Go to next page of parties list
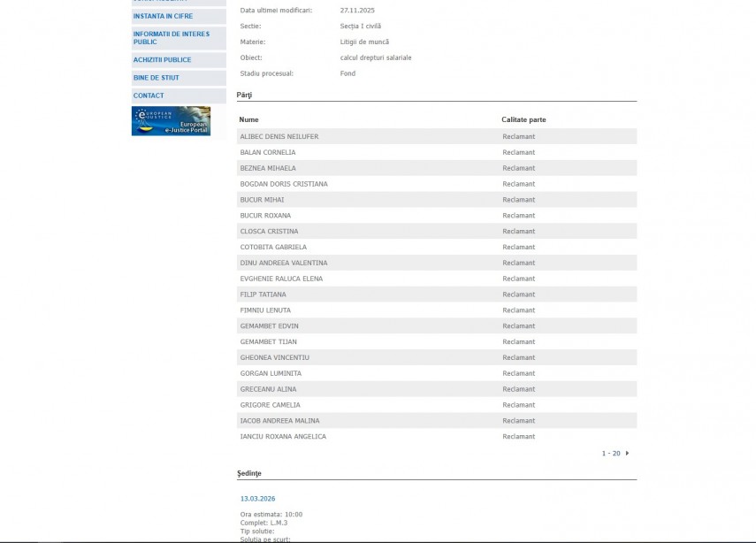 [627, 453]
